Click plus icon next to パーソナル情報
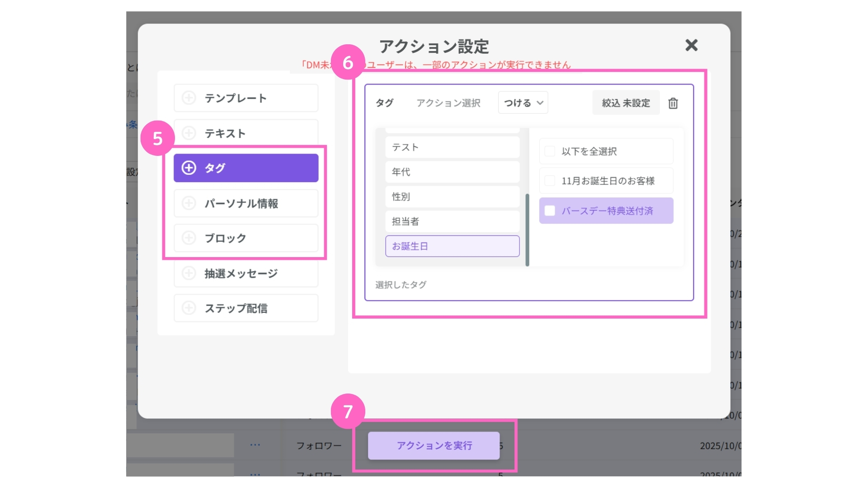 (189, 203)
